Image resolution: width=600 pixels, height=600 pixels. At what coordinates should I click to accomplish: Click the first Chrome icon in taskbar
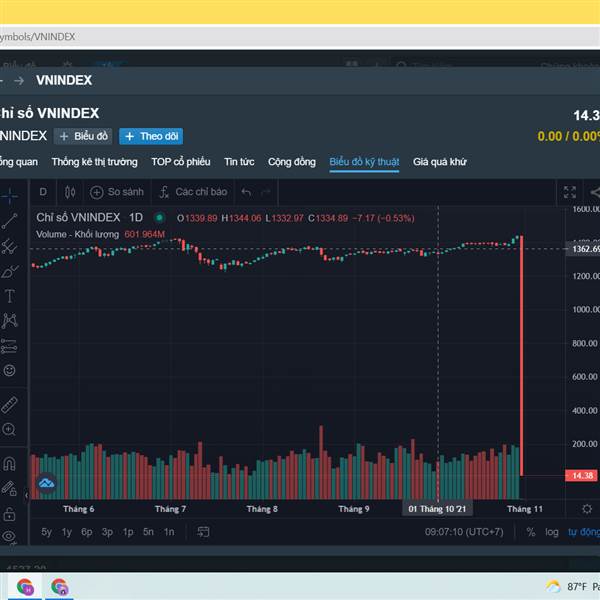click(25, 587)
